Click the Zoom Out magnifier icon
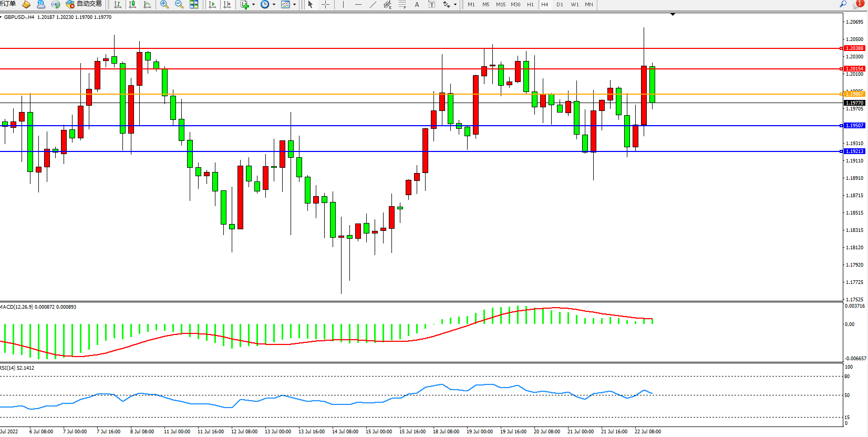 (179, 4)
